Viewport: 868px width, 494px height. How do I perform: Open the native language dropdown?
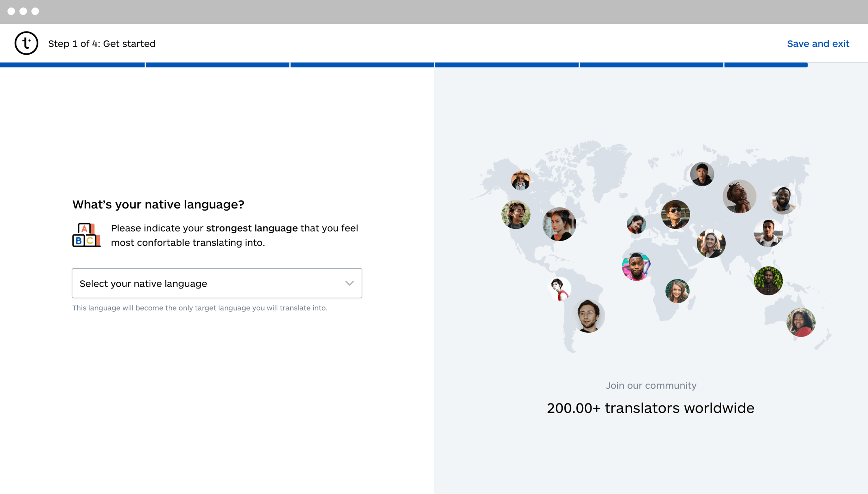210,283
